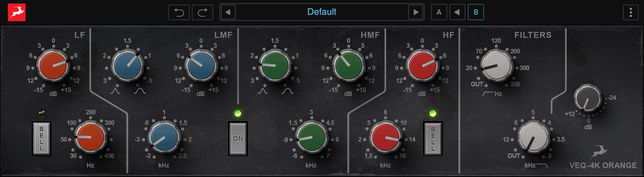Go to next preset with right arrow
This screenshot has width=644, height=177.
point(416,12)
